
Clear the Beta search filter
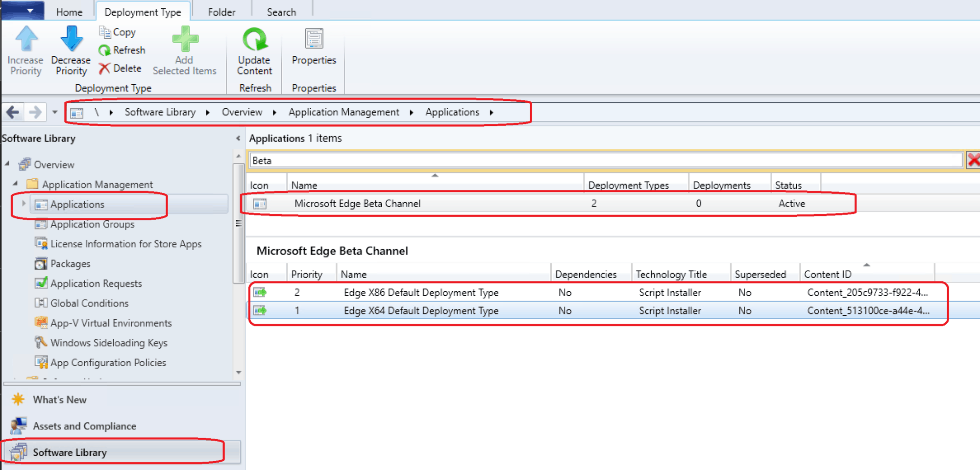point(973,160)
